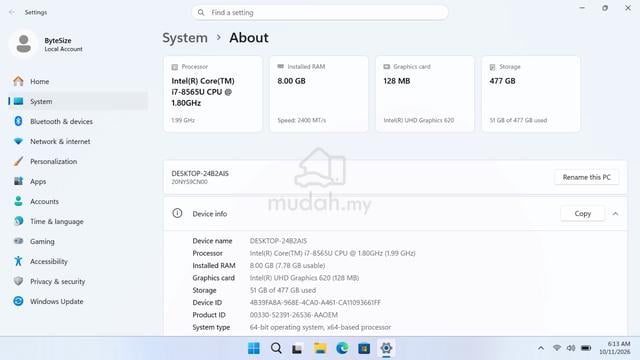Copy the Device info details
Viewport: 640px width, 360px height.
coord(582,213)
